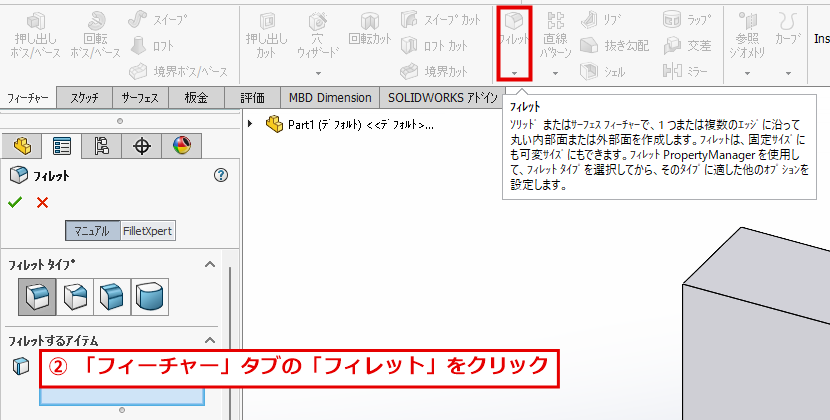This screenshot has height=420, width=830.
Task: Choose Loft Cut (ロフトカット) tool
Action: click(x=435, y=46)
